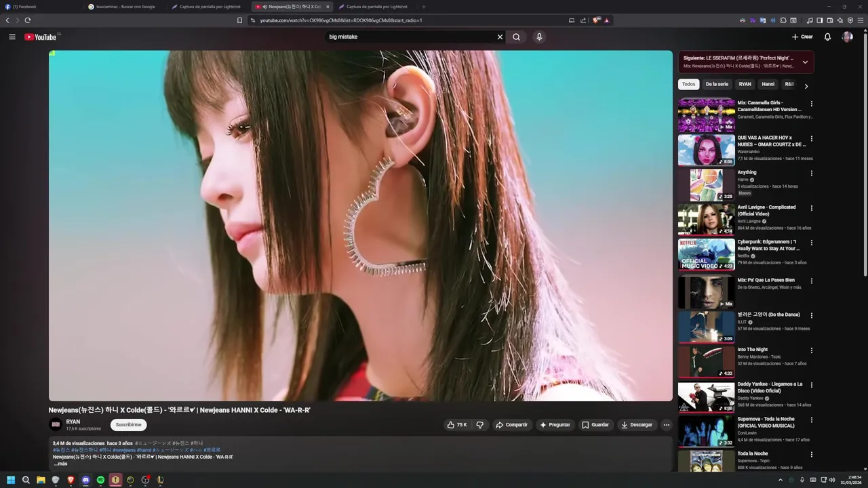Select the De la serie chip
This screenshot has height=488, width=868.
click(717, 84)
